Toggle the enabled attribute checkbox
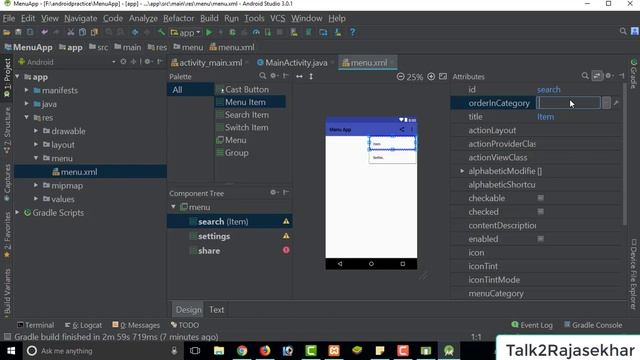This screenshot has height=360, width=640. (540, 239)
